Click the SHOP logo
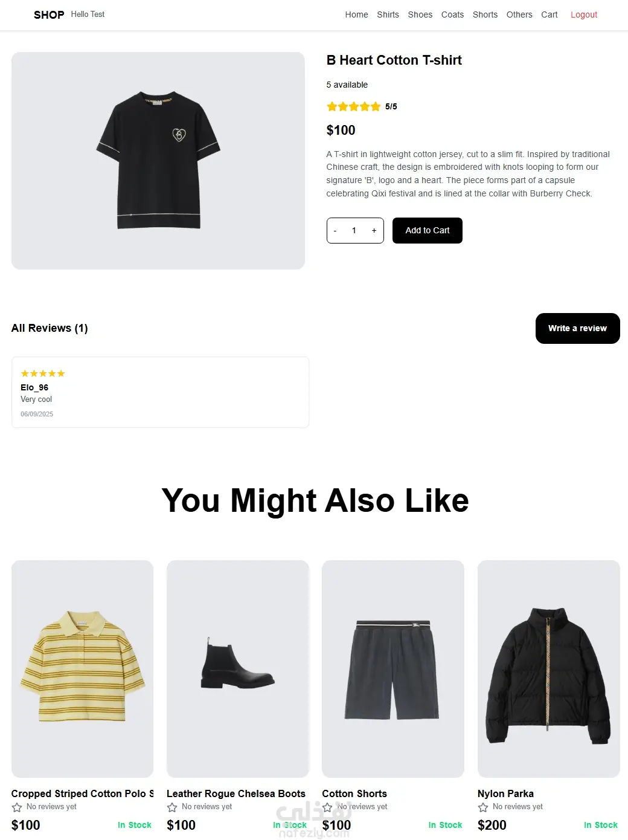The image size is (628, 840). pos(49,15)
